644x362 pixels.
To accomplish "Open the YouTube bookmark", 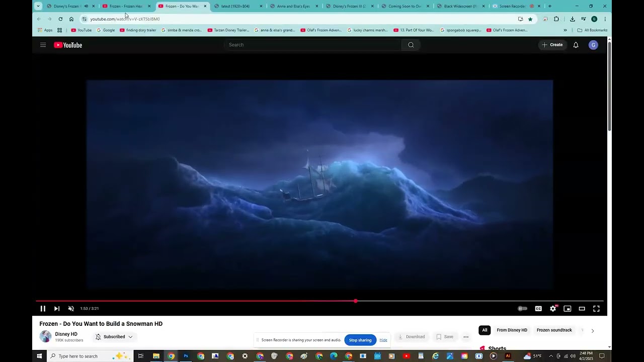I will [x=81, y=30].
